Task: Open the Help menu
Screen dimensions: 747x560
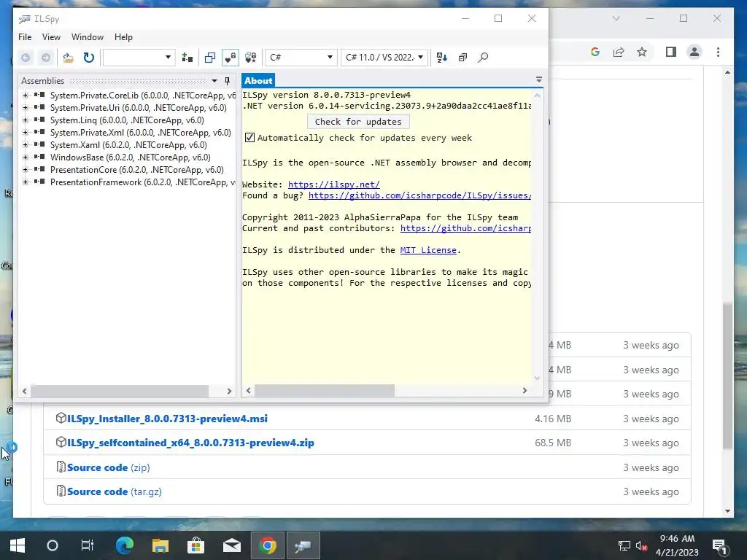Action: 123,37
